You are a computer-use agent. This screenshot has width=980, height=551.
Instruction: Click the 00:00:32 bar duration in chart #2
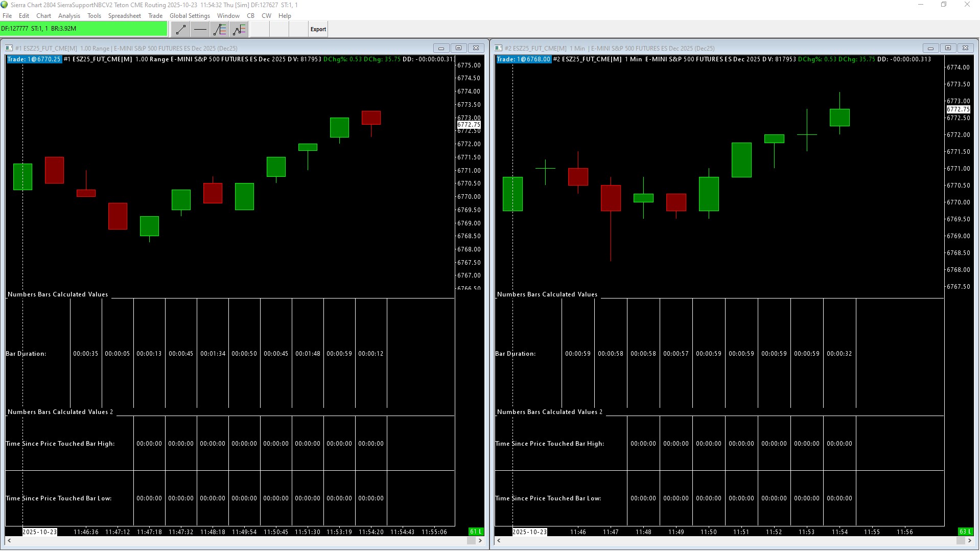pos(839,354)
